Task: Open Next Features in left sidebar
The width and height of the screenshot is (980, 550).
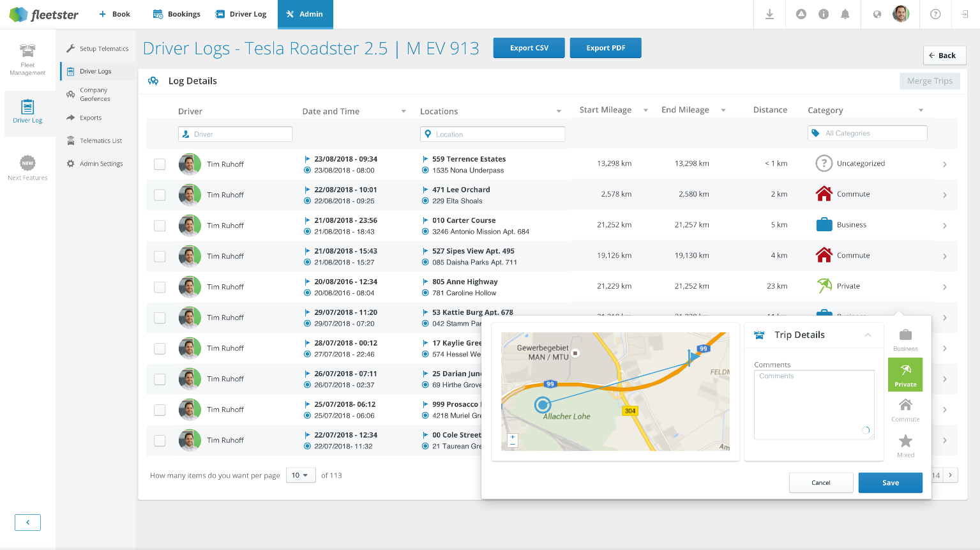Action: [27, 169]
